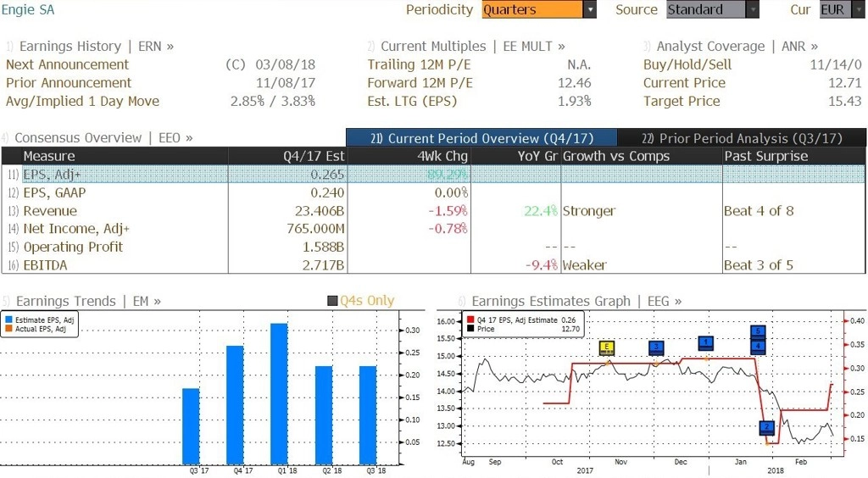The image size is (868, 478).
Task: Click the Q2 '18 estimate bar
Action: pos(324,415)
